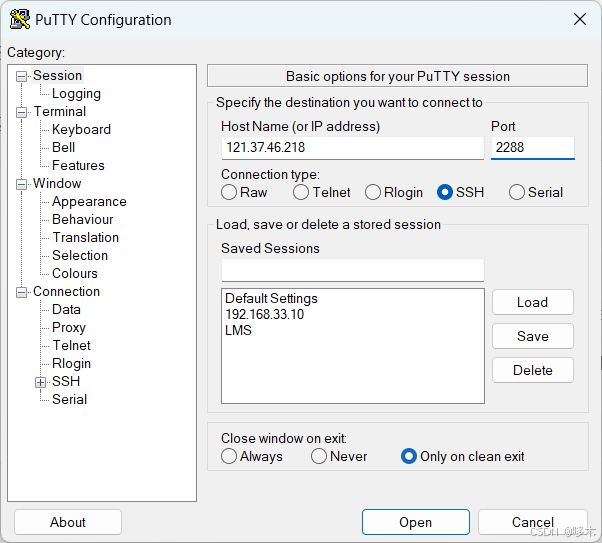Select the SSH connection type
This screenshot has height=543, width=602.
(445, 192)
